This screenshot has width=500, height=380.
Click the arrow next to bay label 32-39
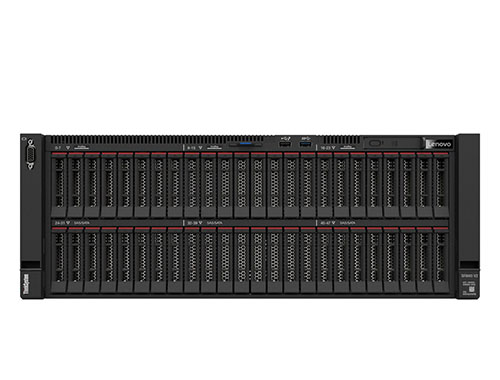point(200,223)
